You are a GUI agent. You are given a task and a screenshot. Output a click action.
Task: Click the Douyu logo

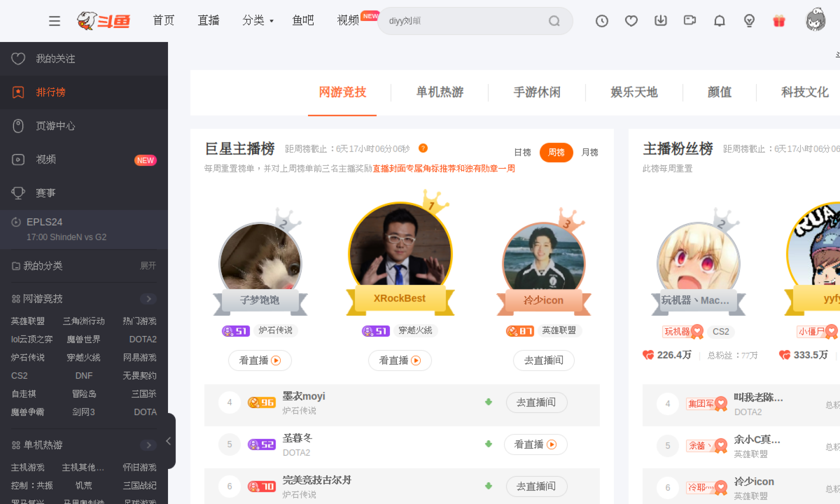point(103,21)
